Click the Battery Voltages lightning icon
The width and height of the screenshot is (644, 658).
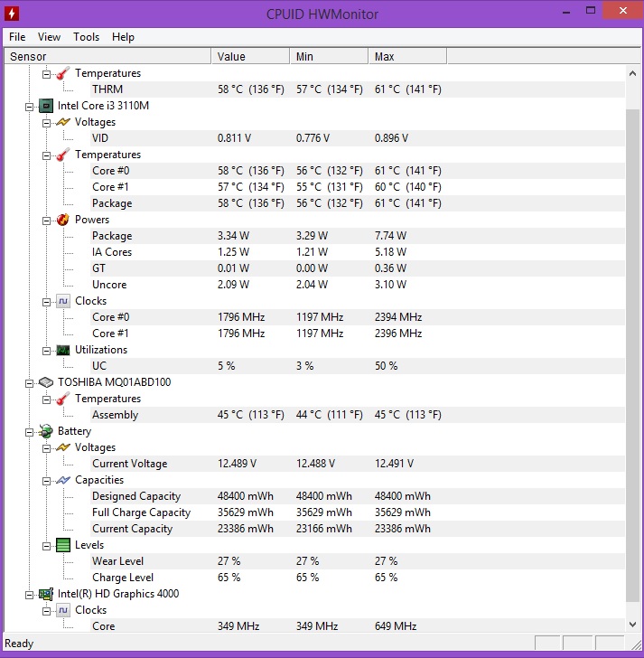[x=63, y=447]
